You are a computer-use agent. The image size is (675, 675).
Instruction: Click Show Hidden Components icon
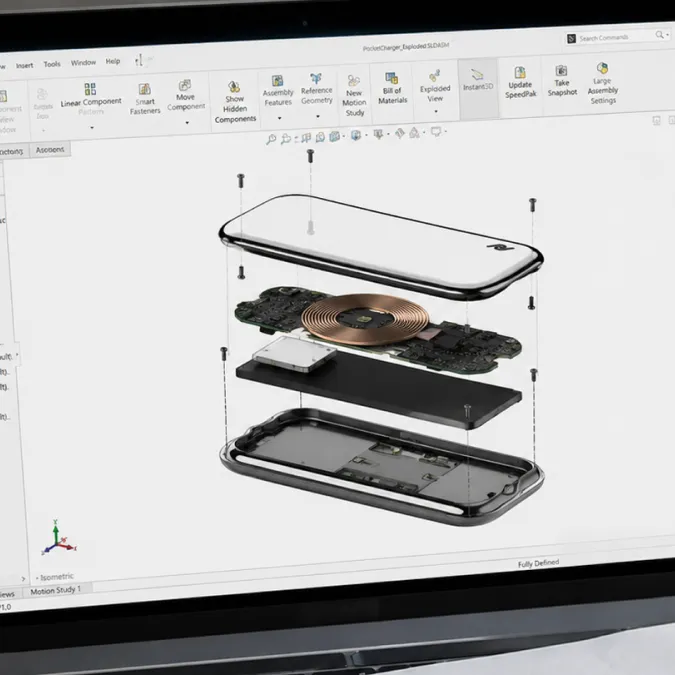234,87
